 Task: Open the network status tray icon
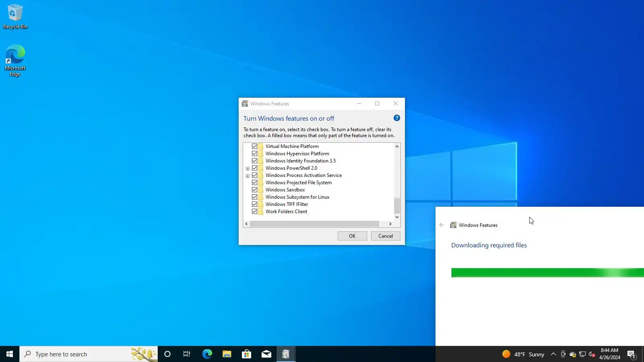click(582, 354)
